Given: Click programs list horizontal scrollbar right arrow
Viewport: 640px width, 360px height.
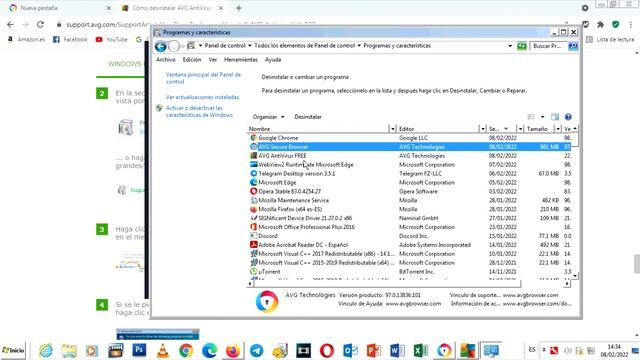Looking at the screenshot, I should point(567,284).
